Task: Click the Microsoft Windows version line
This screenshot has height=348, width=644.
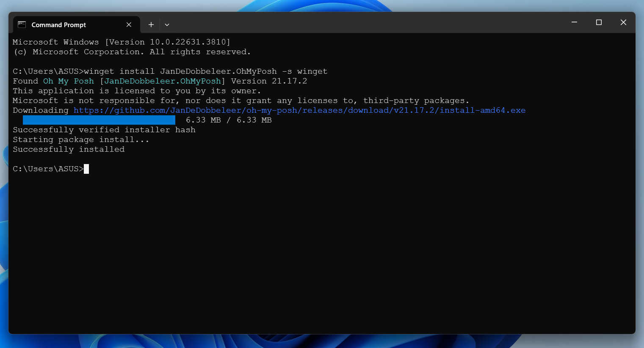Action: 122,42
